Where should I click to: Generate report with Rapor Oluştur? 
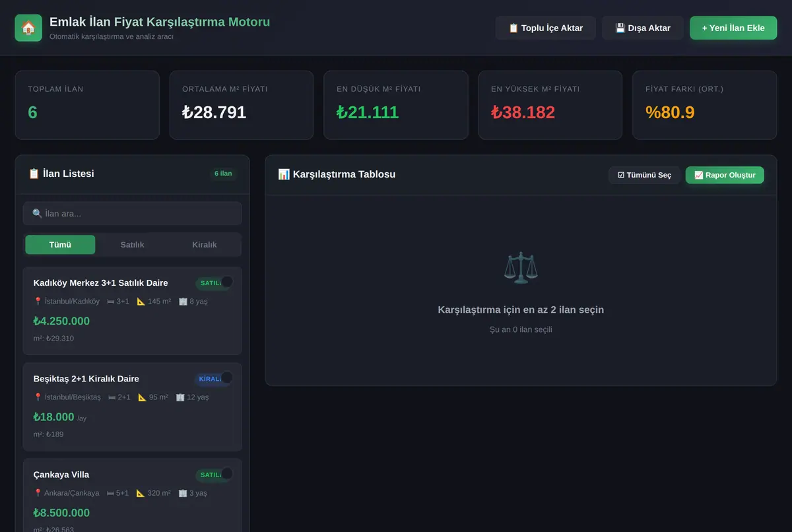point(725,175)
